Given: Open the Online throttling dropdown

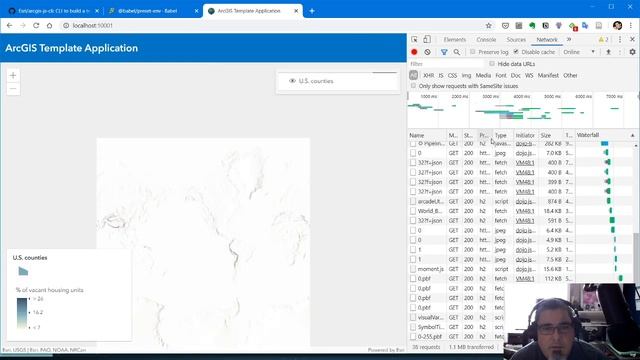Looking at the screenshot, I should coord(579,52).
